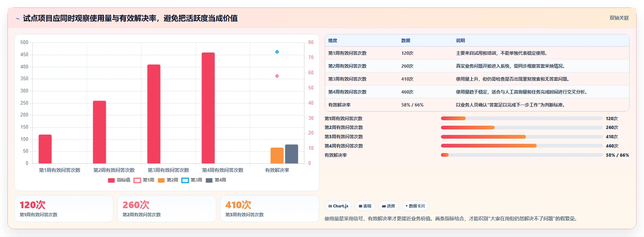
Task: Click the 说明 table column header
Action: point(461,41)
